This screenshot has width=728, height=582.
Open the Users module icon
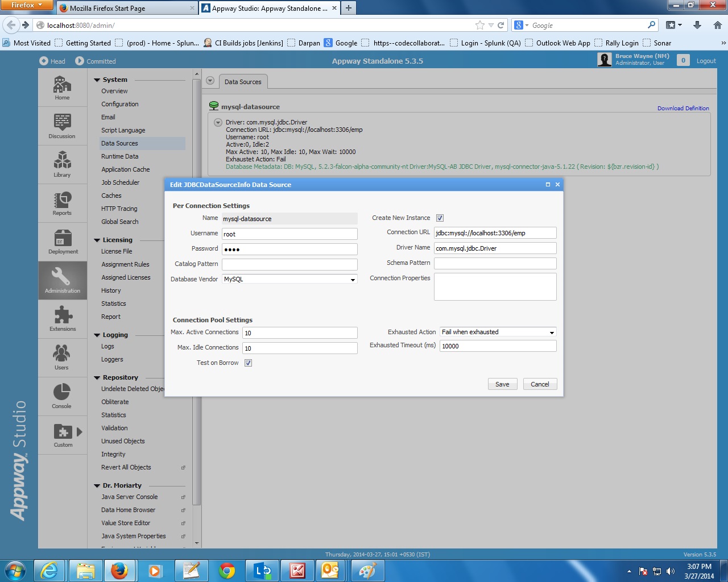[61, 354]
